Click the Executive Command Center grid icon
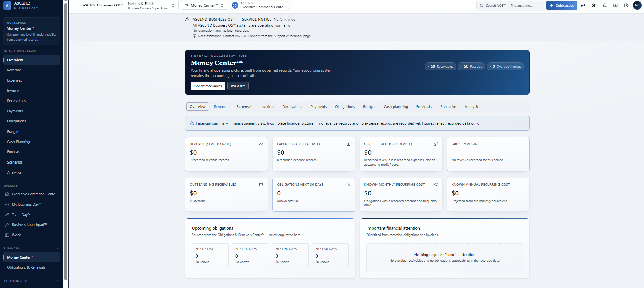The height and width of the screenshot is (288, 644). [235, 5]
